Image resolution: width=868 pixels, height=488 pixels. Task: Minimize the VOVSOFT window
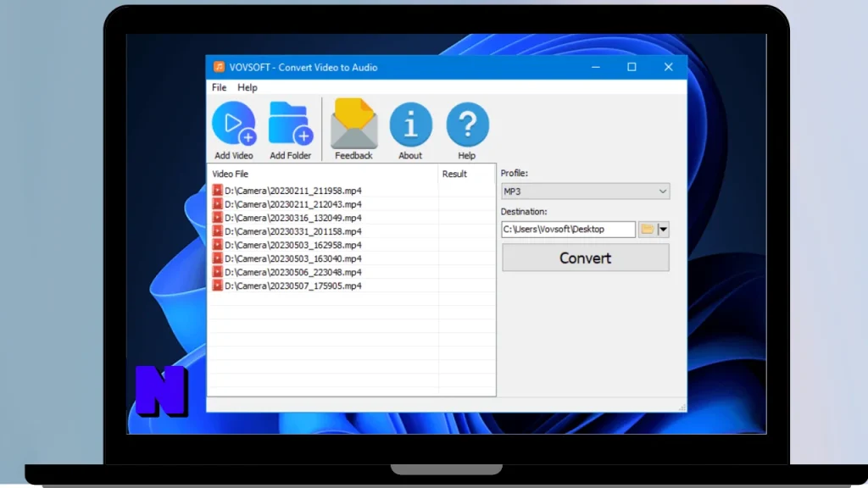click(x=596, y=67)
